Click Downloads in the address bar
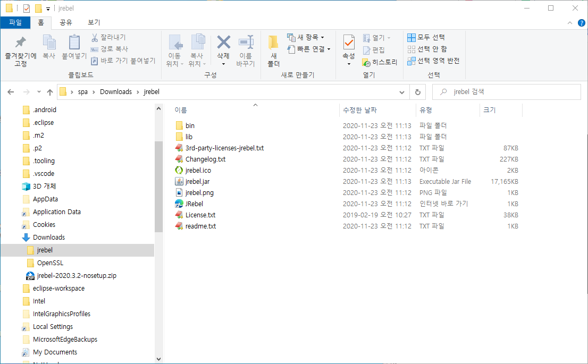The image size is (588, 364). [116, 92]
